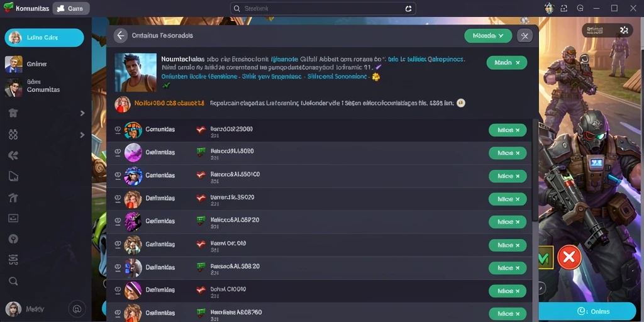The width and height of the screenshot is (644, 322).
Task: Expand the chevron beside the castle sidebar icon
Action: (x=82, y=113)
